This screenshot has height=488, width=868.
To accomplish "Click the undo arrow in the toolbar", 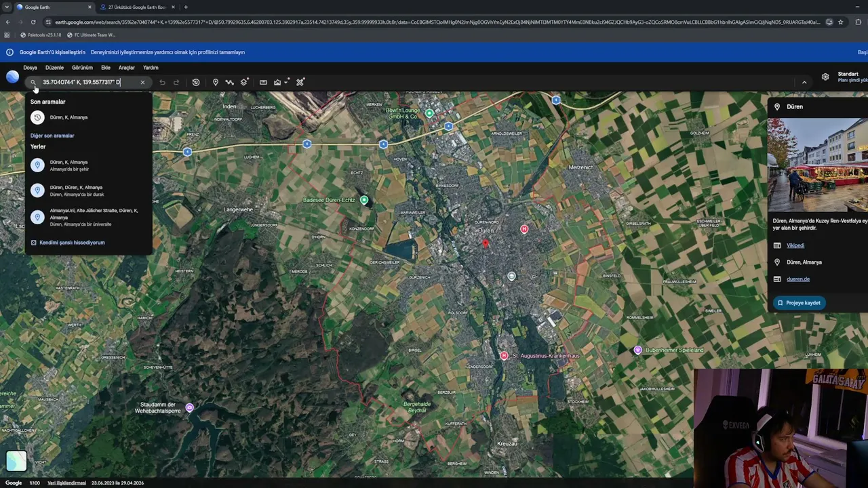I will pyautogui.click(x=162, y=83).
